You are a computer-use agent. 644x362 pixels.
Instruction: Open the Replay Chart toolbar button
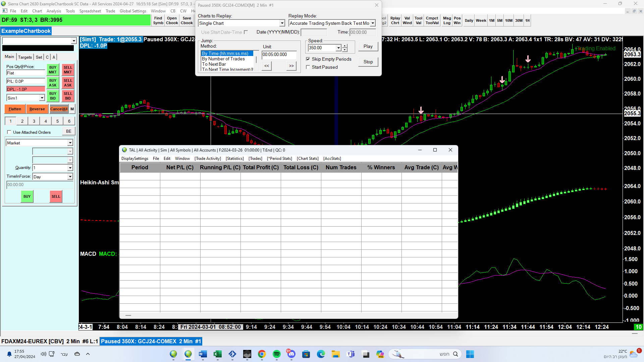(x=395, y=20)
